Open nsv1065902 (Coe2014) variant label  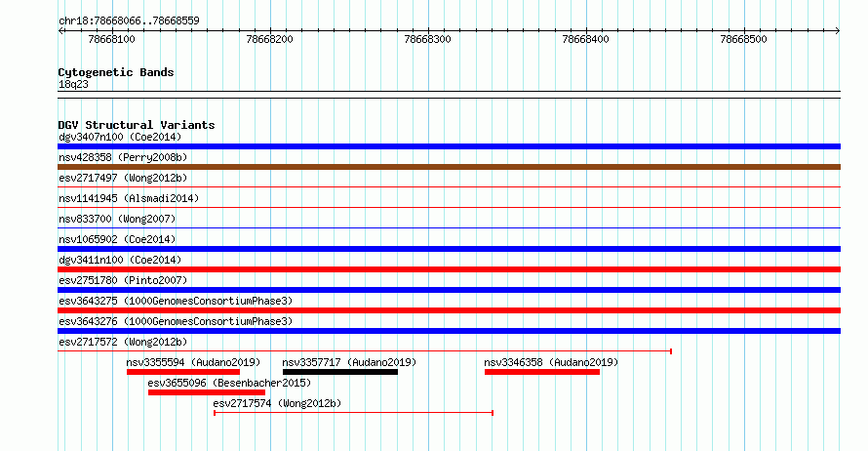(117, 239)
